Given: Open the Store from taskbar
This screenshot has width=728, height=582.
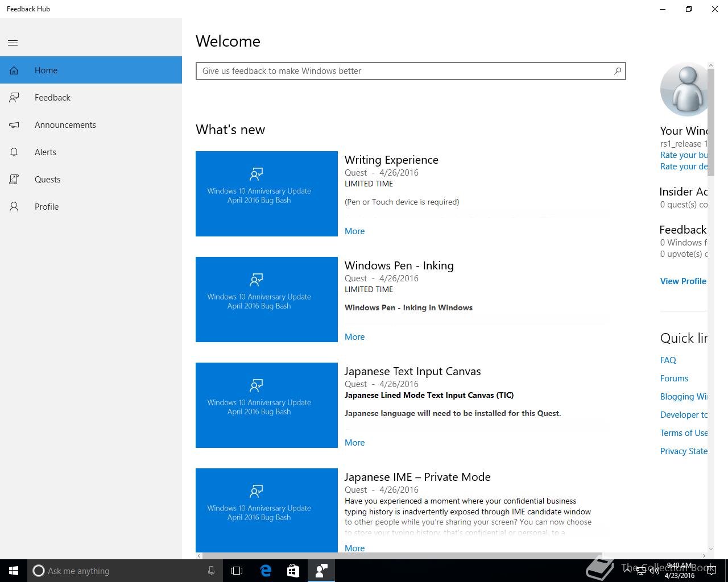Looking at the screenshot, I should coord(293,571).
